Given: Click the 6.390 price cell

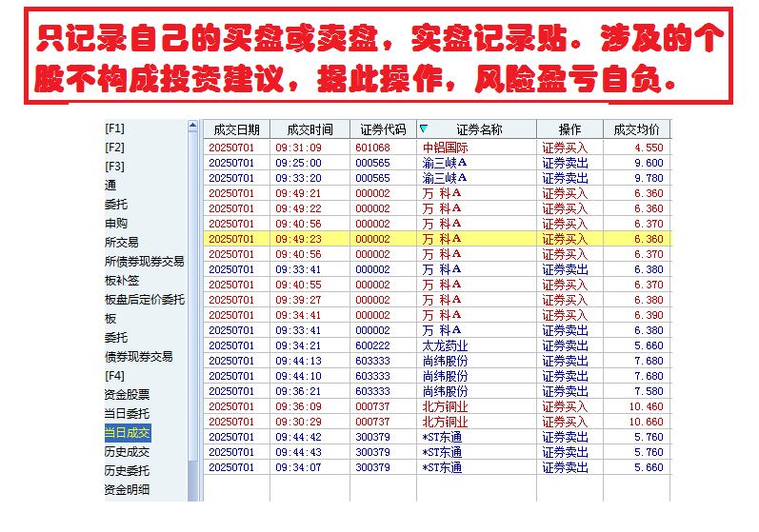Looking at the screenshot, I should pos(636,315).
